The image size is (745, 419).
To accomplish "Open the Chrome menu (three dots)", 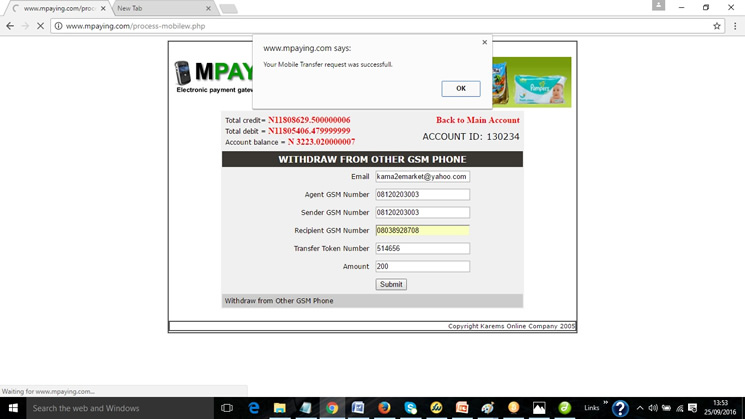I will pos(733,26).
